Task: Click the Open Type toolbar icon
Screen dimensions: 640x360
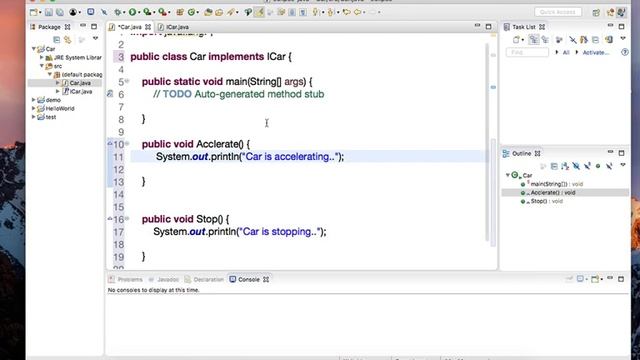Action: click(x=208, y=12)
